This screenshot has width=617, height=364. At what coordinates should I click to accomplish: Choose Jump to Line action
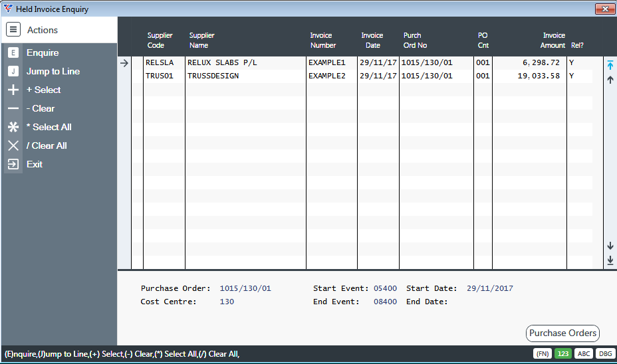(53, 71)
